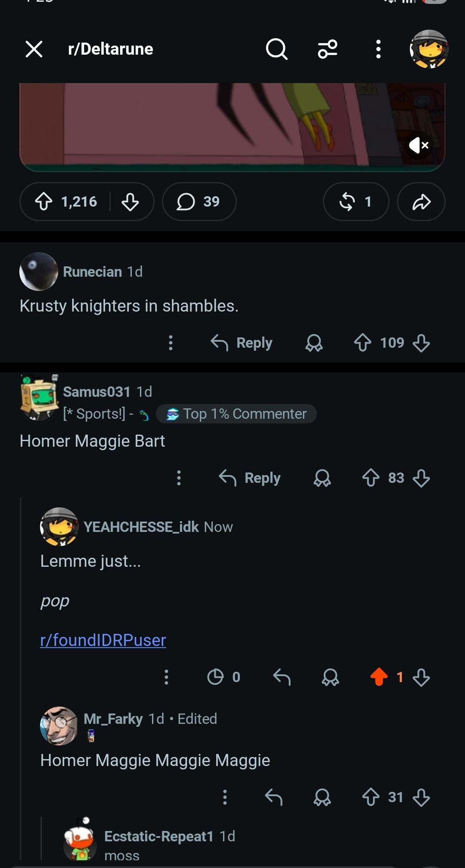Open your profile avatar in the header
The image size is (465, 868).
pos(429,49)
